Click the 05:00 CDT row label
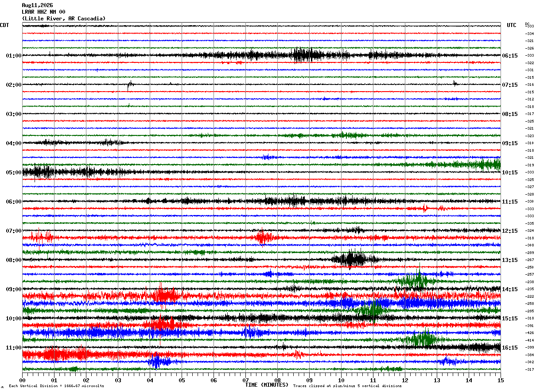536x392 pixels. coord(13,173)
